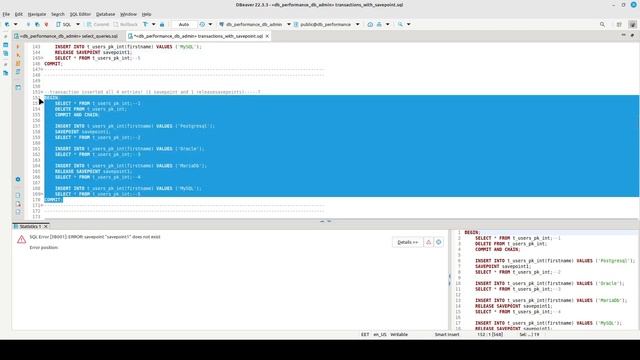This screenshot has height=360, width=640.
Task: Expand the SQL button dropdown arrow
Action: pos(78,24)
